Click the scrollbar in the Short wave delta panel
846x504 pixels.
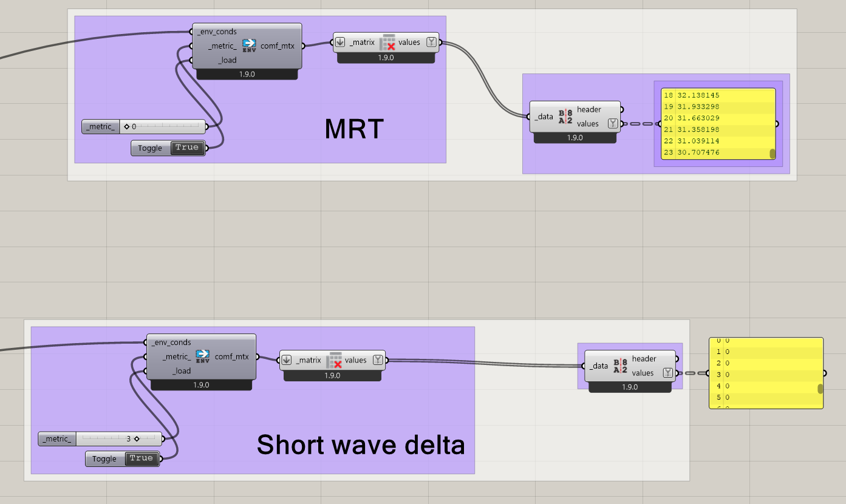[x=820, y=389]
